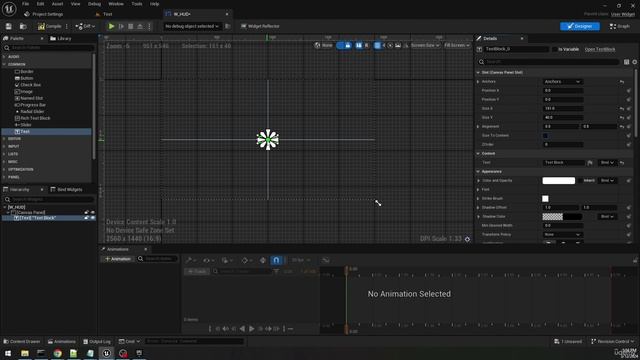Open the Widget Reflector tool
Viewport: 640px width, 360px height.
click(260, 26)
